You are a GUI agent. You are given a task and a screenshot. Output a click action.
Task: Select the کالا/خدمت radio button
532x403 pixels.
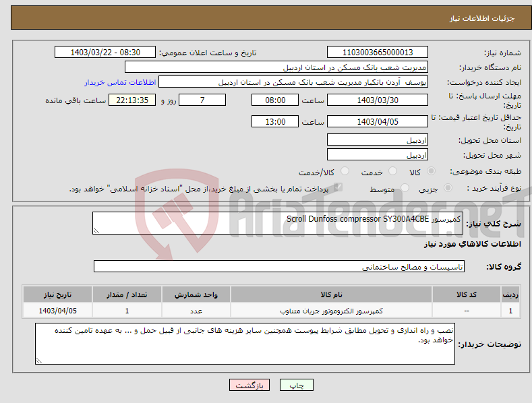(345, 171)
